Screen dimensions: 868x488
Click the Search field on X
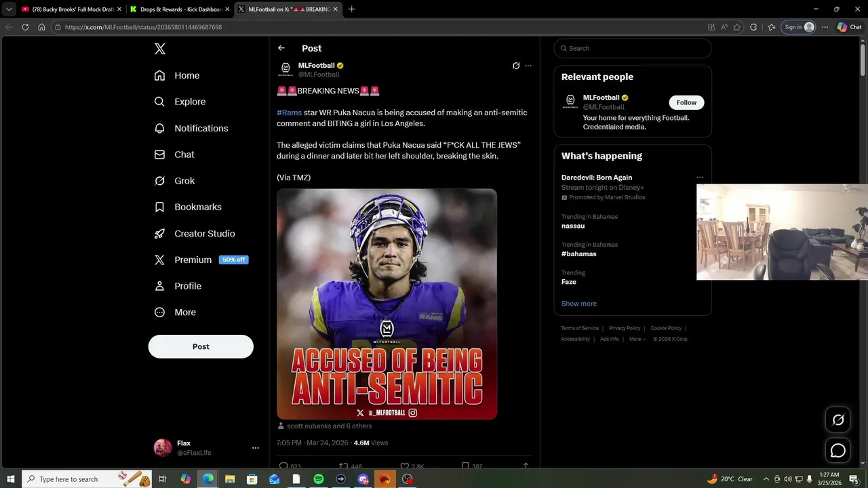(633, 48)
